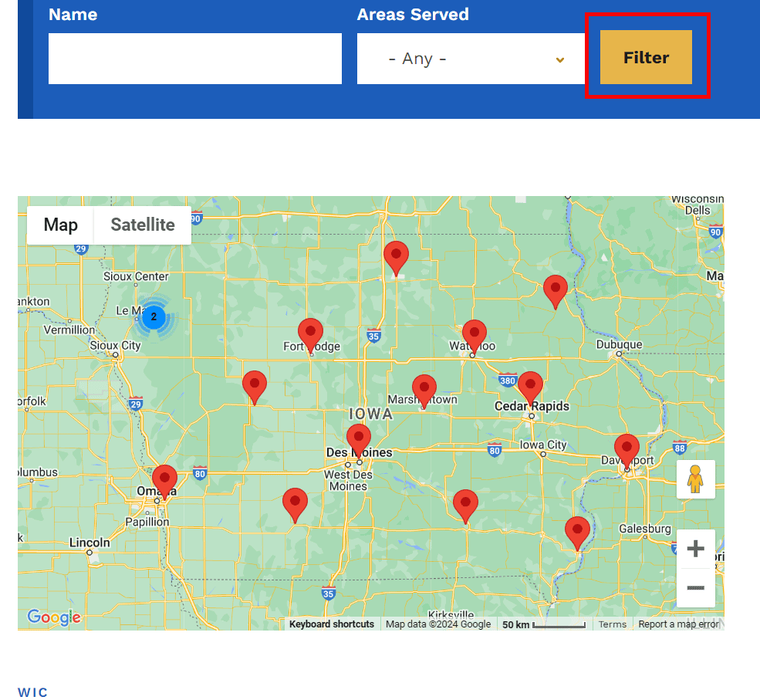
Task: Click the 50 km map scale control
Action: [544, 624]
